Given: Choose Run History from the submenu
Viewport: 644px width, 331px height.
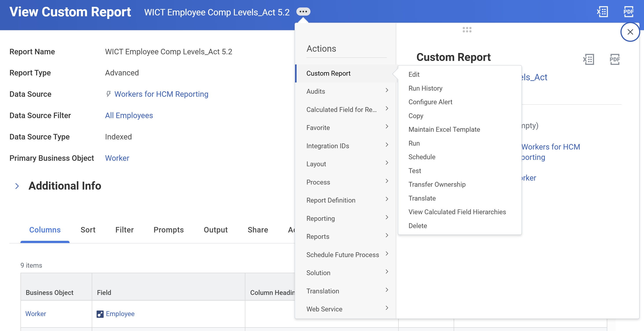Looking at the screenshot, I should 425,88.
